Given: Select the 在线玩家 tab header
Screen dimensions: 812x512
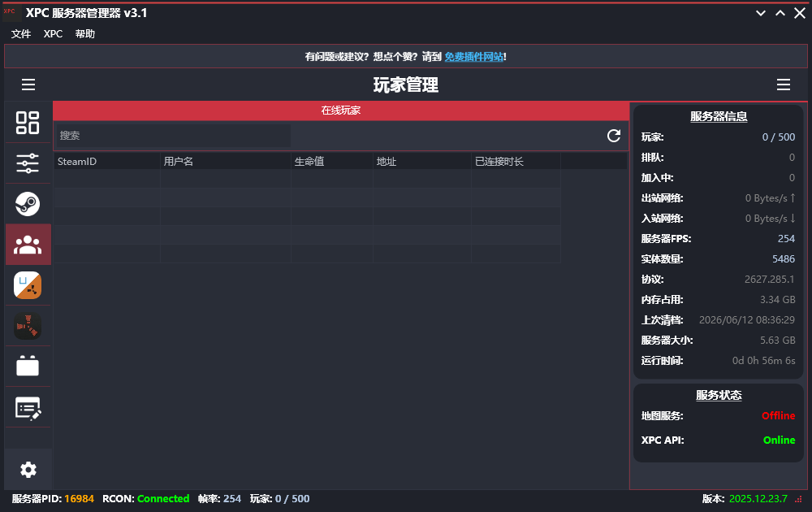Looking at the screenshot, I should tap(341, 111).
